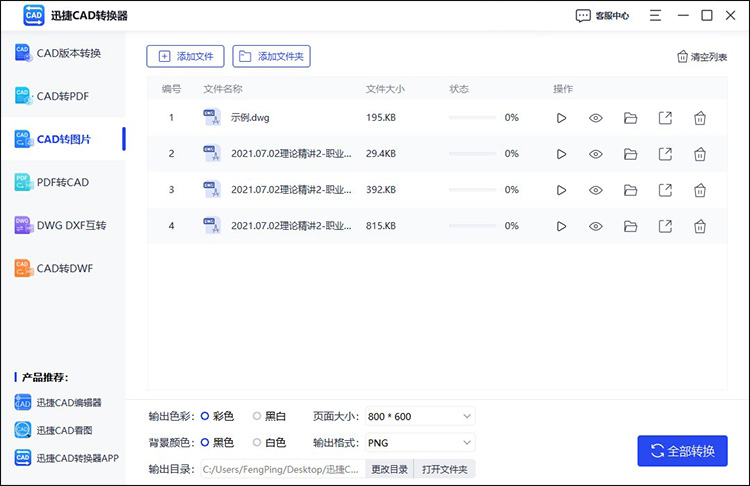The width and height of the screenshot is (750, 486).
Task: Preview the 29.4KB file via eye icon
Action: click(596, 154)
